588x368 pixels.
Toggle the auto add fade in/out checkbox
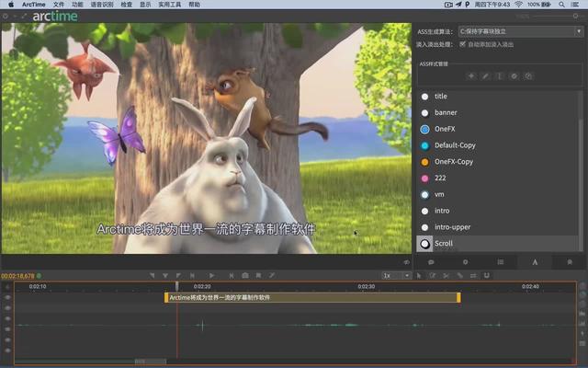click(462, 44)
